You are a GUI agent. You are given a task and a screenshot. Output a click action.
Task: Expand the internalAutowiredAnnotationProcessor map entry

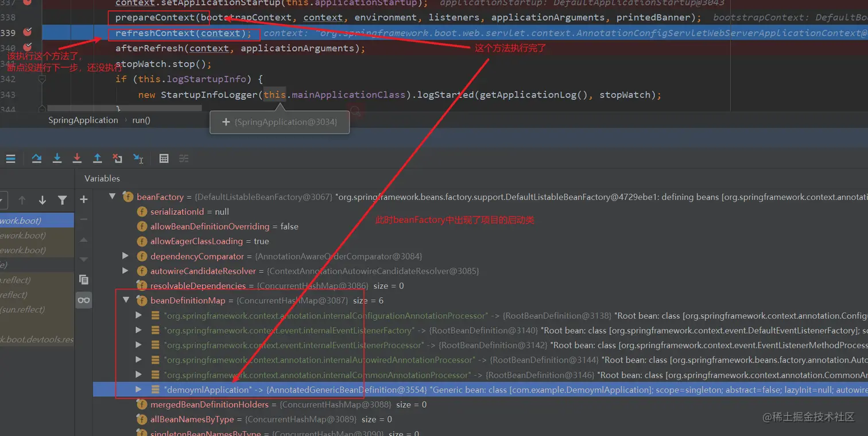point(138,360)
